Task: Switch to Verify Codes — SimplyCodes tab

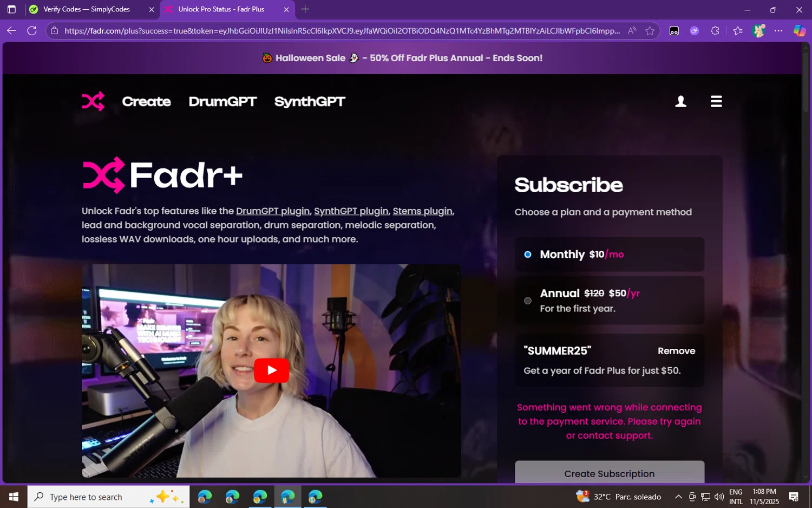Action: point(92,9)
